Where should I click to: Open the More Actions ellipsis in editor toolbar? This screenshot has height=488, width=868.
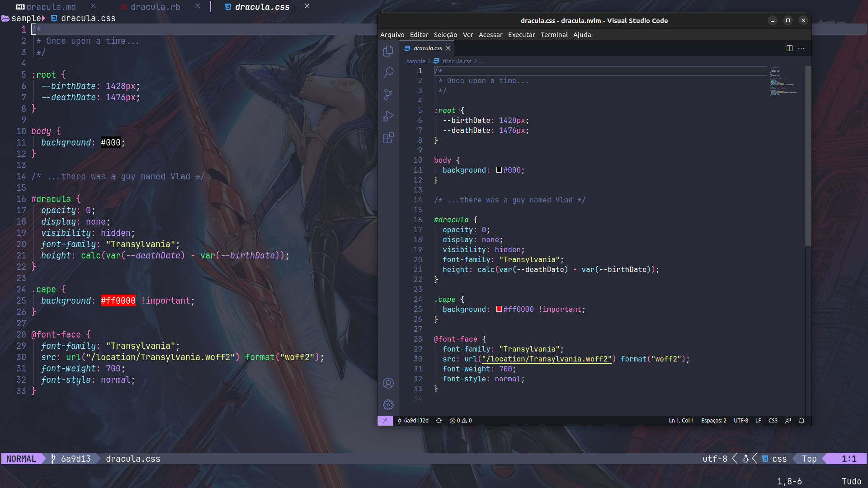801,48
